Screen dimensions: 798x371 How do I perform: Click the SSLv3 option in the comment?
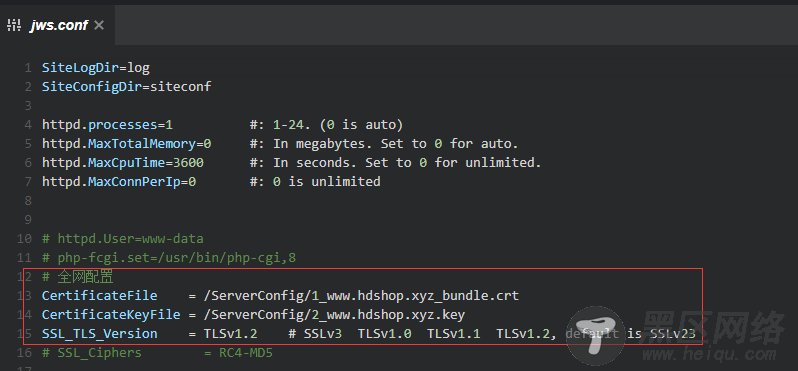click(323, 334)
